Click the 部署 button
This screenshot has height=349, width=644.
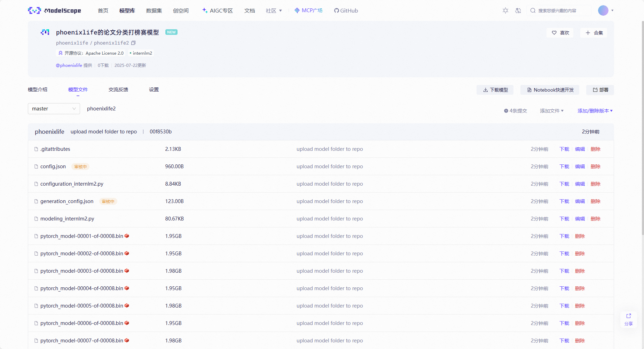[x=600, y=90]
